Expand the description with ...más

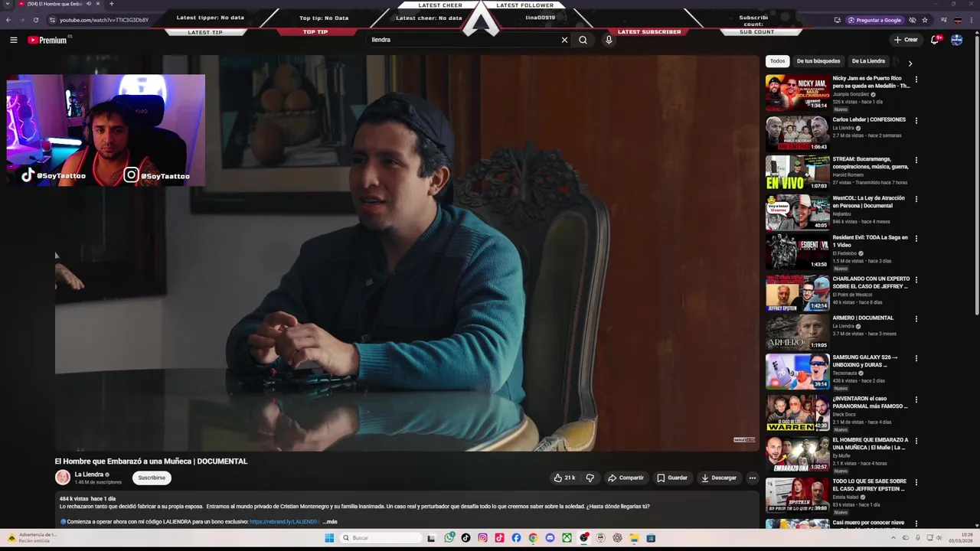330,522
